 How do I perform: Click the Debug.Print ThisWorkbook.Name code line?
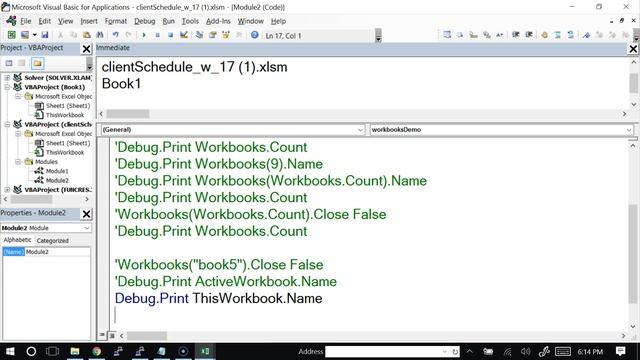click(x=218, y=298)
